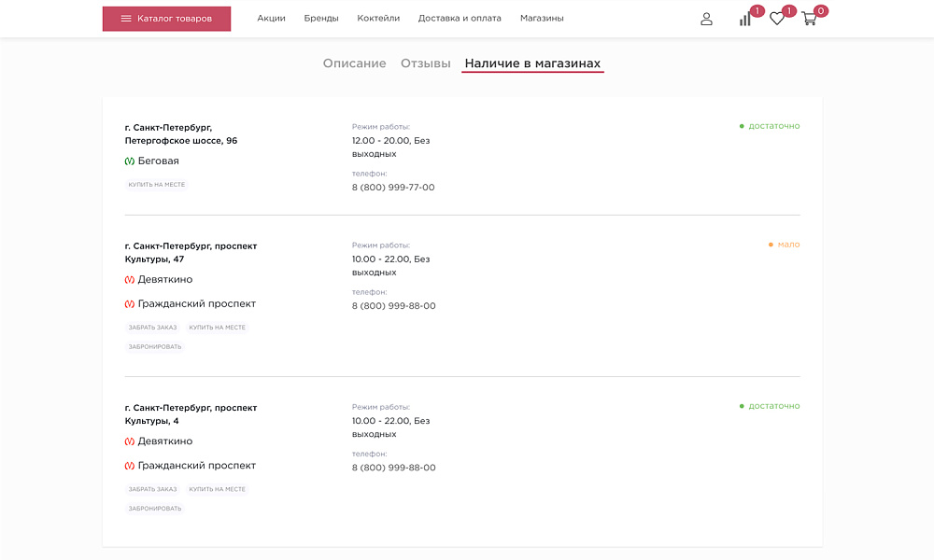The height and width of the screenshot is (560, 934).
Task: Click the metro icon next to Беговая
Action: [x=128, y=160]
